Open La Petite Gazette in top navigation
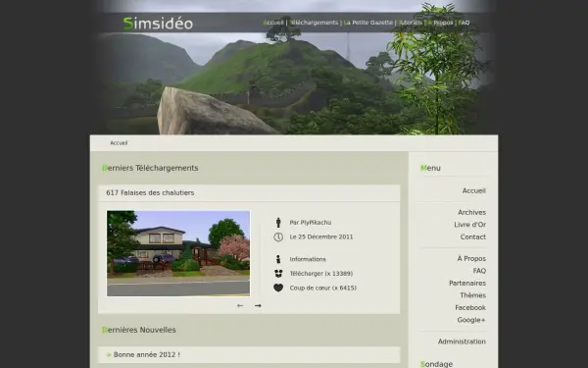The image size is (588, 368). (368, 23)
